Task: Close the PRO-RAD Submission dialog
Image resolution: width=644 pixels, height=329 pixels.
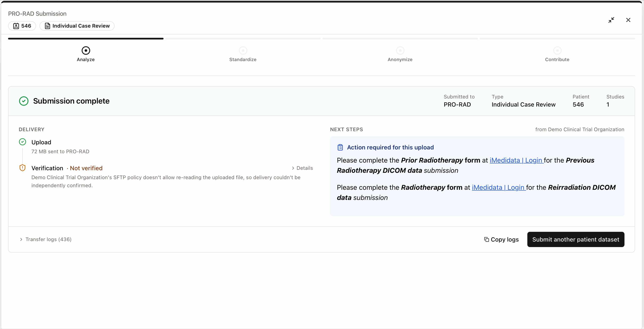Action: pos(628,20)
